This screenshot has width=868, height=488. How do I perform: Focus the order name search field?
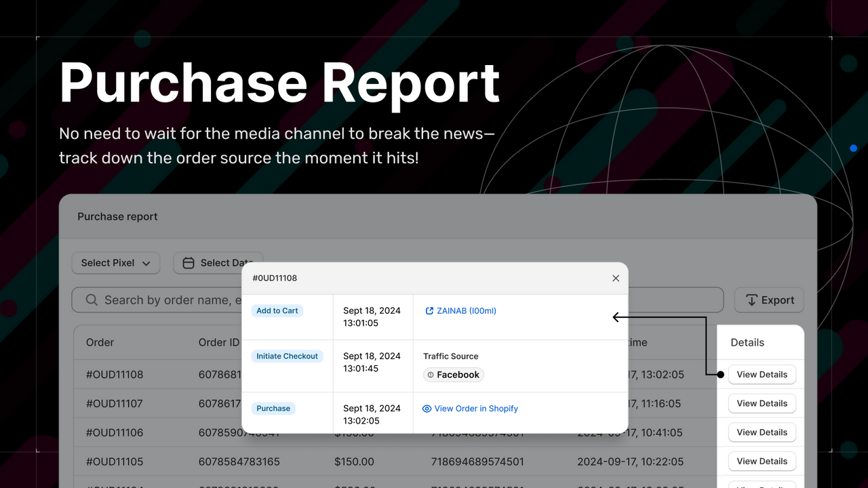[x=397, y=300]
